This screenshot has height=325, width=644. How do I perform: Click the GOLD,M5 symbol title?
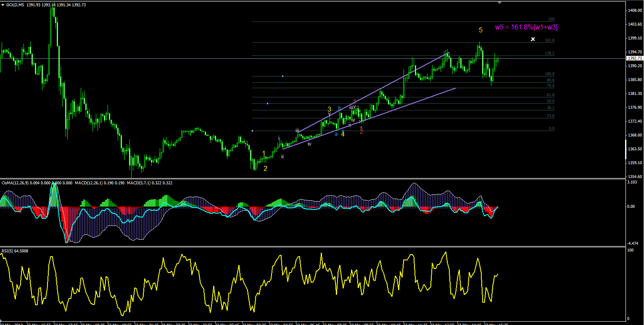[14, 5]
